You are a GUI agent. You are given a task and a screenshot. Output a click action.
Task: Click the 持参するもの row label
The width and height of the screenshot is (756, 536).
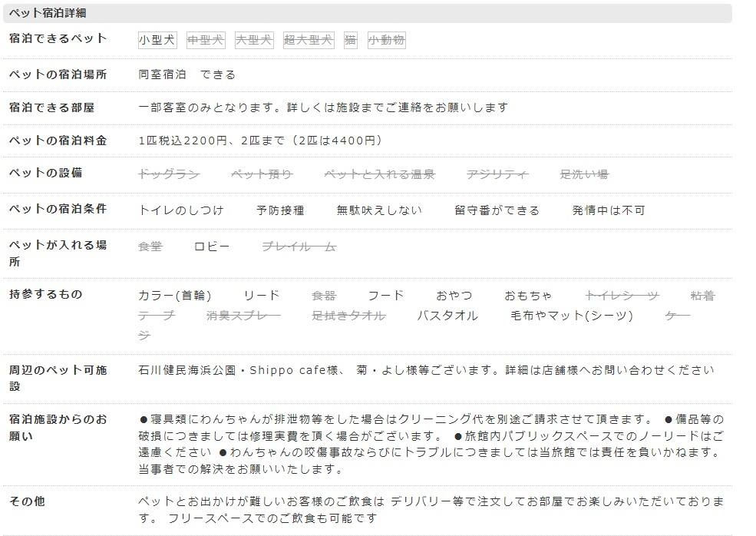(x=46, y=294)
